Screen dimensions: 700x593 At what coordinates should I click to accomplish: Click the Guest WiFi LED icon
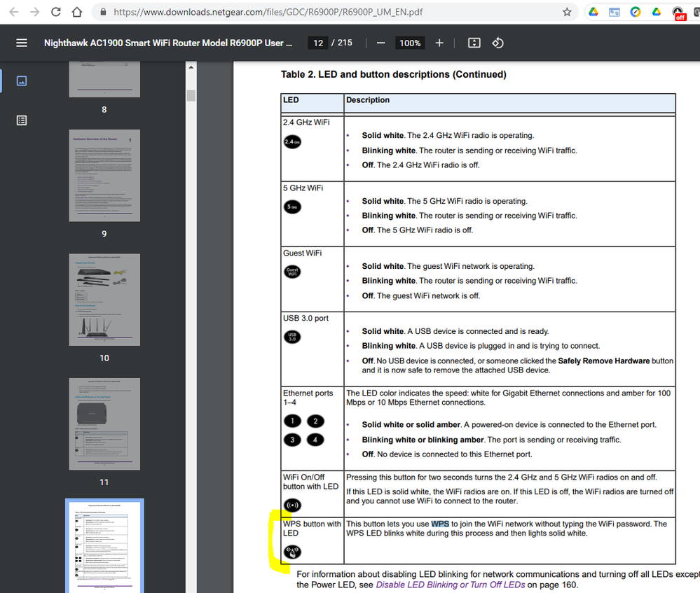tap(292, 272)
